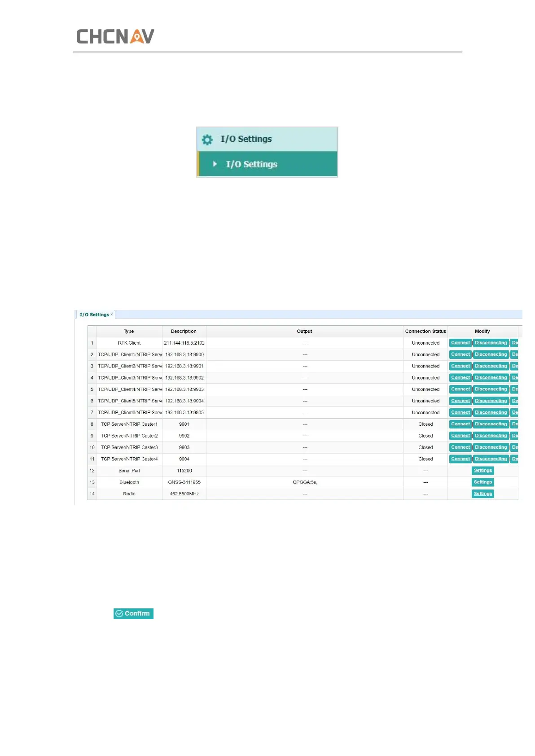Connect NTRIP Caster1 row

(460, 424)
